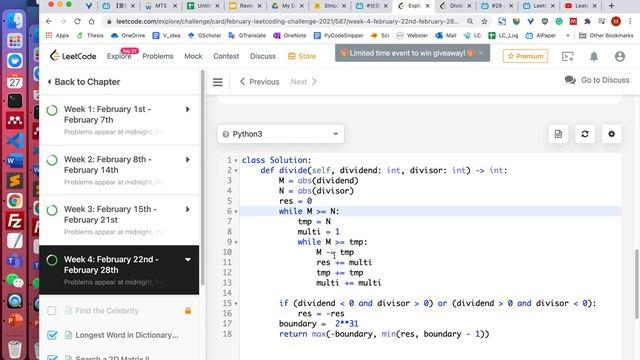The width and height of the screenshot is (640, 360).
Task: Open the Store menu item
Action: click(x=302, y=56)
